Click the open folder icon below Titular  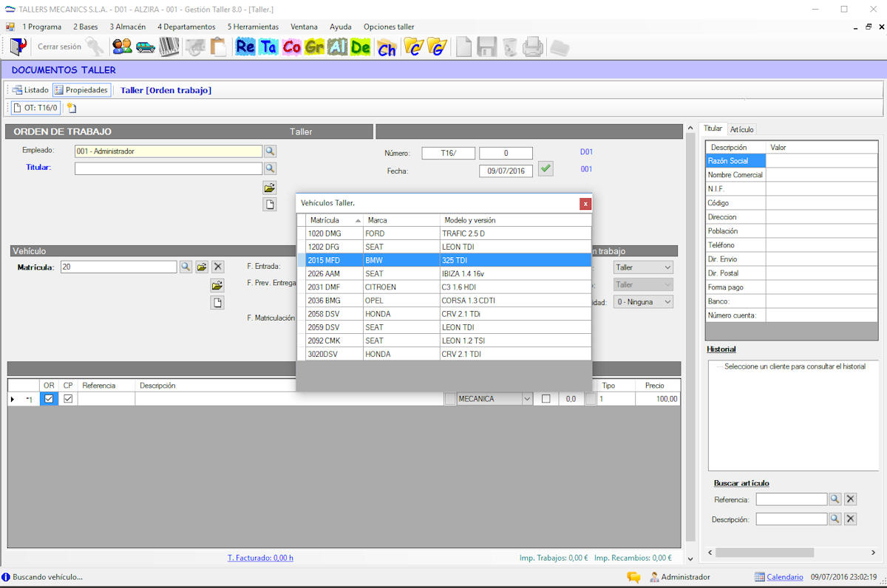tap(270, 188)
